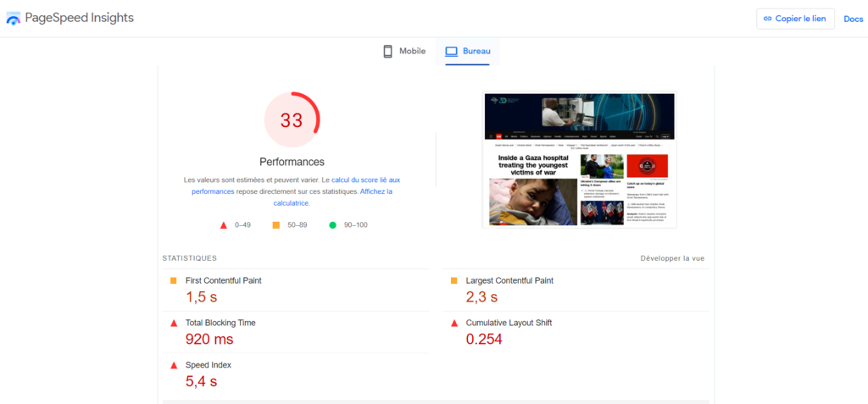The image size is (868, 404).
Task: Click the red triangle beside Cumulative Layout Shift
Action: pyautogui.click(x=454, y=324)
